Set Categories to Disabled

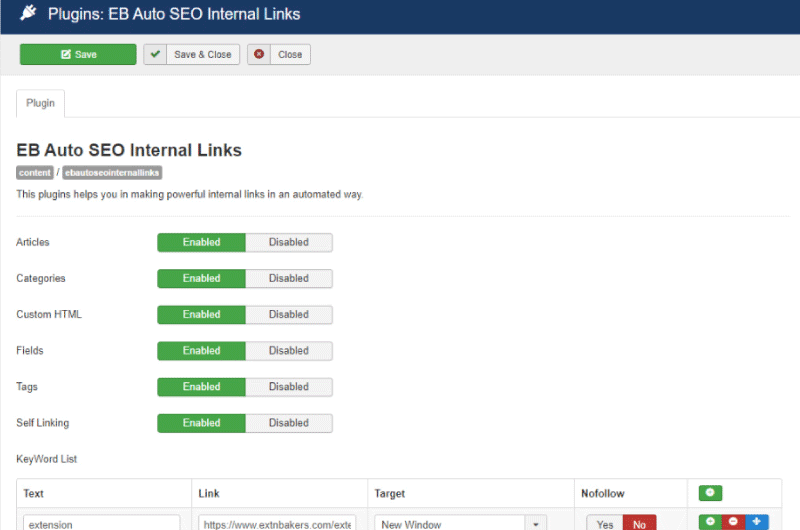289,279
